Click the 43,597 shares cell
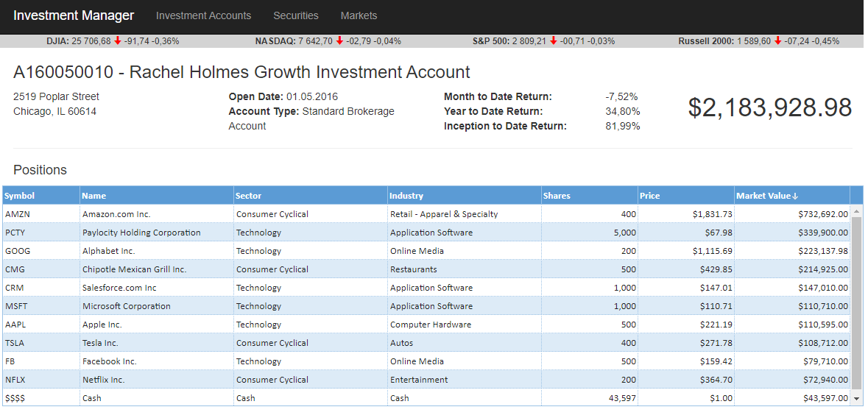The image size is (868, 418). 590,398
